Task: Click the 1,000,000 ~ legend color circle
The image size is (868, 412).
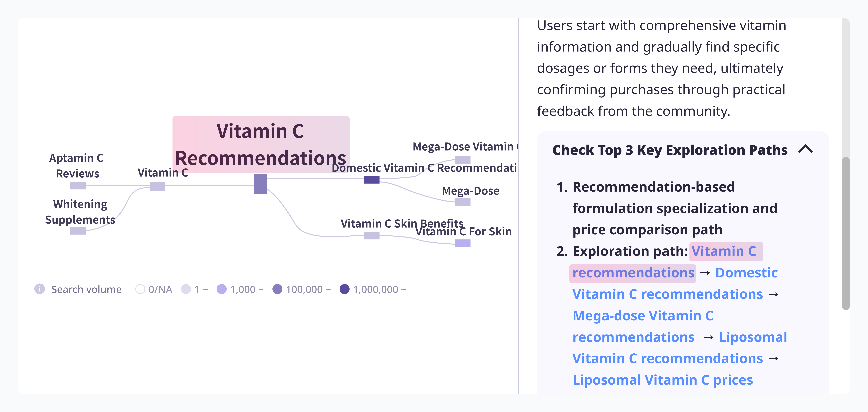Action: (344, 289)
